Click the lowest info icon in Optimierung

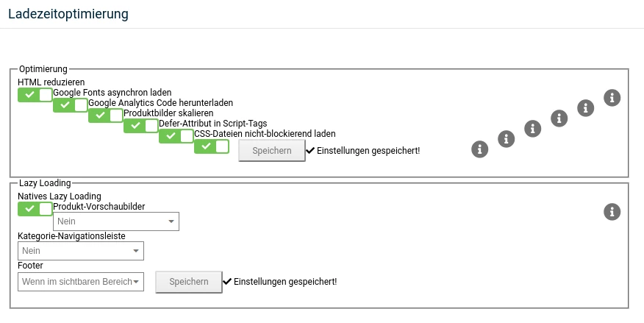tap(480, 149)
